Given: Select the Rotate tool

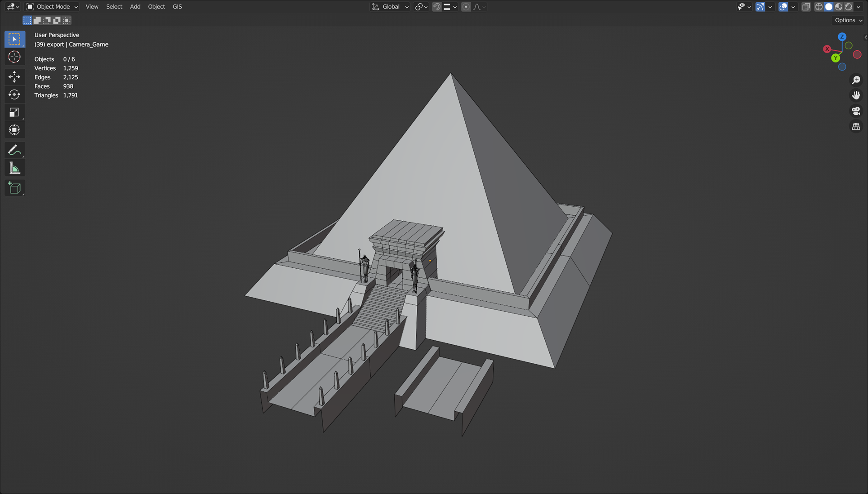Looking at the screenshot, I should click(x=14, y=95).
